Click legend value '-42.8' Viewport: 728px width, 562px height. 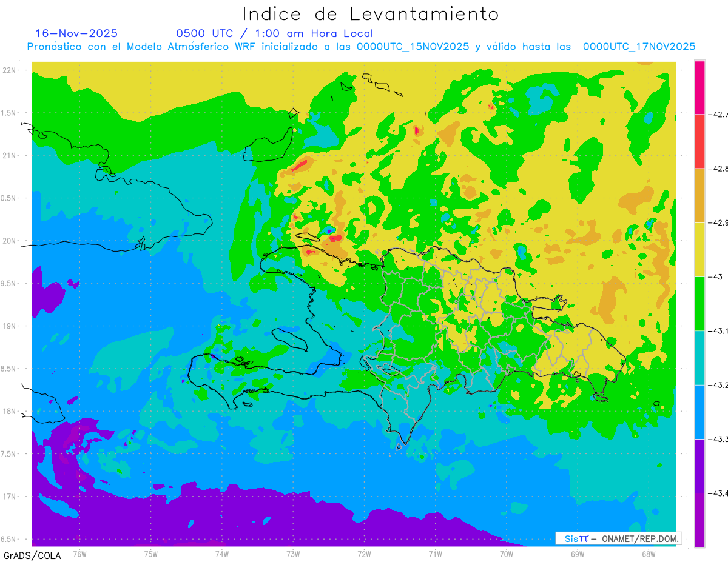[718, 169]
